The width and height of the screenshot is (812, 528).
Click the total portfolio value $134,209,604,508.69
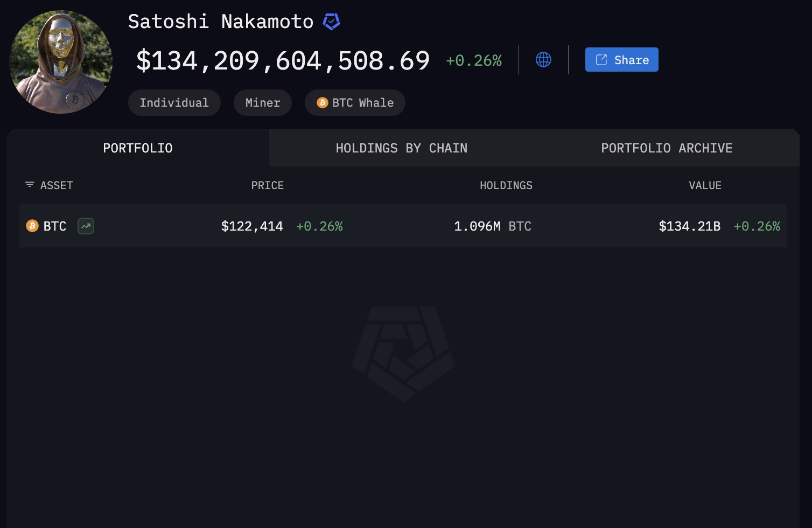(283, 60)
